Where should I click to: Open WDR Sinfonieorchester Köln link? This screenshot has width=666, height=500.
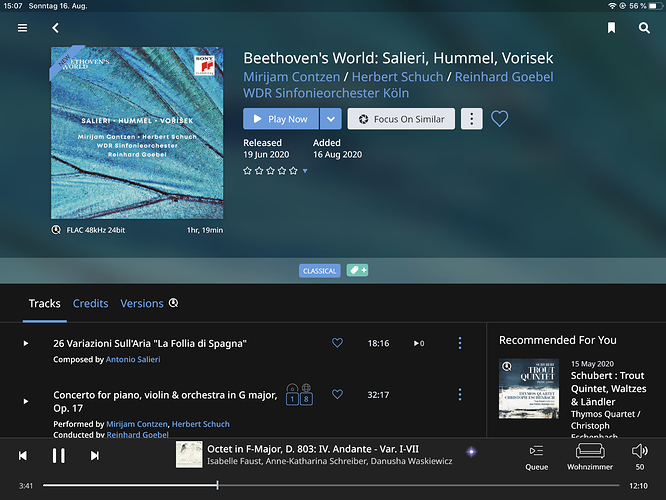pyautogui.click(x=326, y=93)
